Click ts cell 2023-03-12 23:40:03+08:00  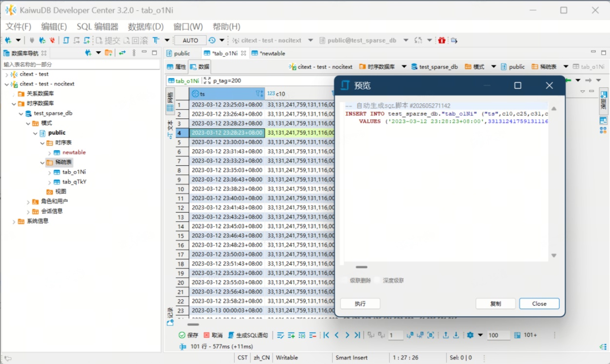pos(227,198)
